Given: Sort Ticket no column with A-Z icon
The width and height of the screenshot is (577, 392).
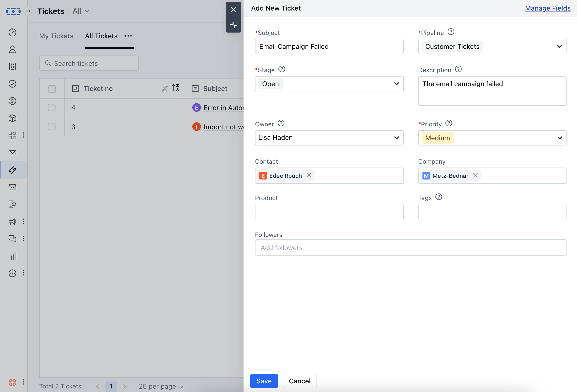Looking at the screenshot, I should [176, 88].
